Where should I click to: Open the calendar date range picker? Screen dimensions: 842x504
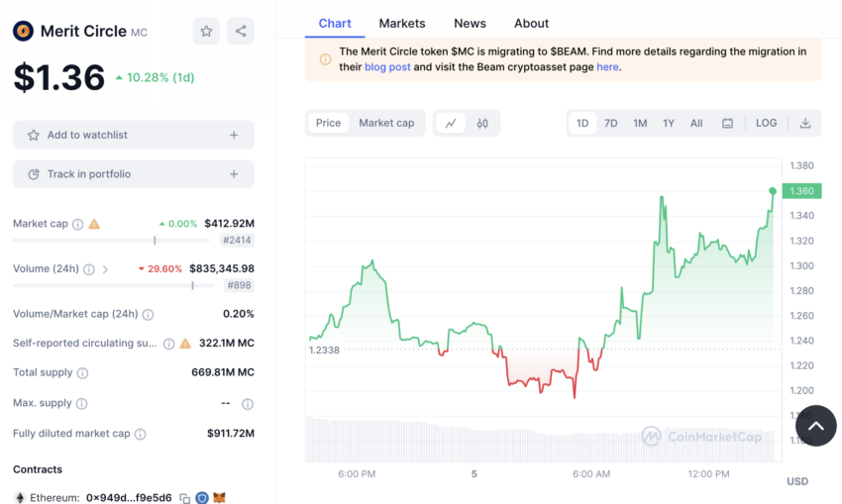[x=728, y=124]
